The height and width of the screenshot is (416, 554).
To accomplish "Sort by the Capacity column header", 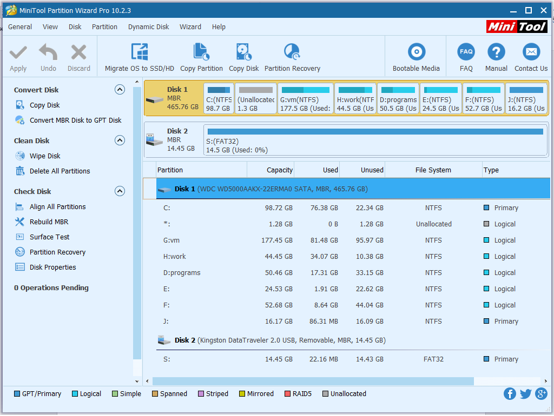I will click(271, 170).
